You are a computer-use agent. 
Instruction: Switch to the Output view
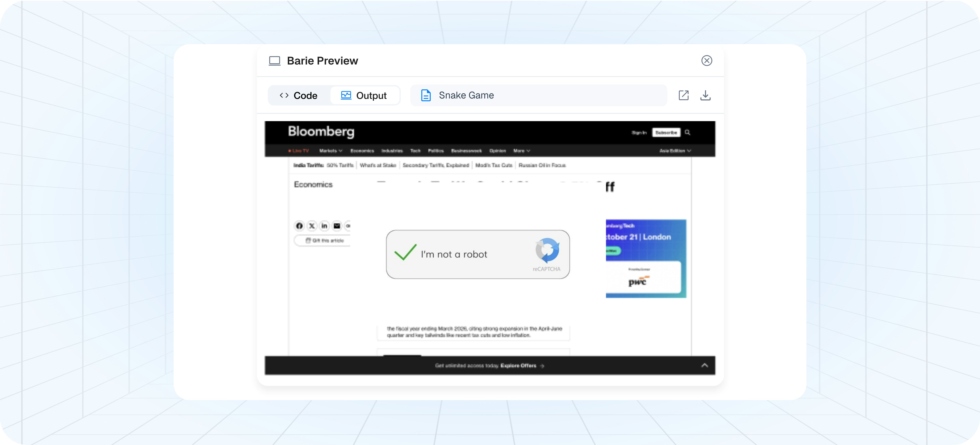click(364, 95)
